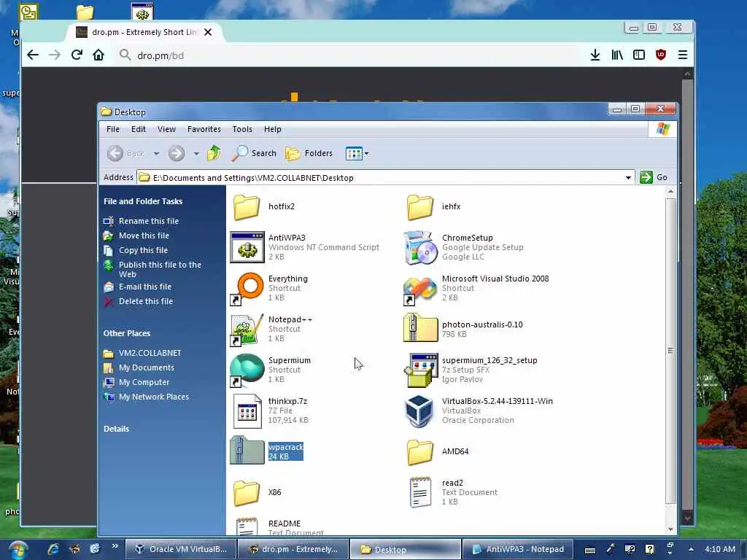Select the iehfx folder icon
This screenshot has height=560, width=747.
420,207
